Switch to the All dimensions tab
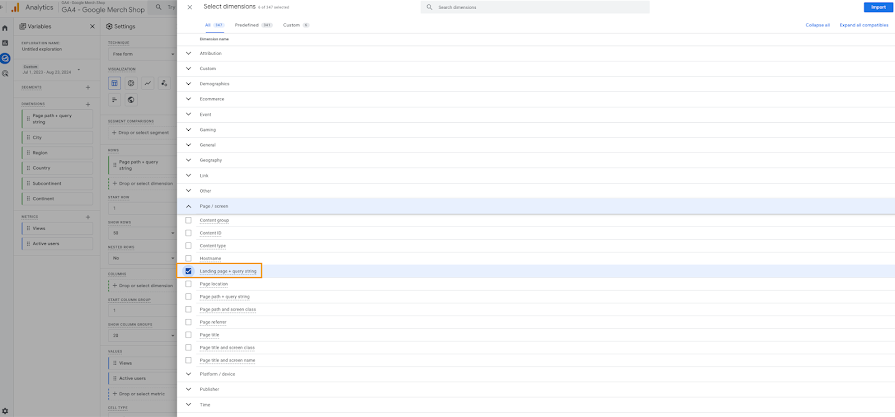 pyautogui.click(x=215, y=25)
